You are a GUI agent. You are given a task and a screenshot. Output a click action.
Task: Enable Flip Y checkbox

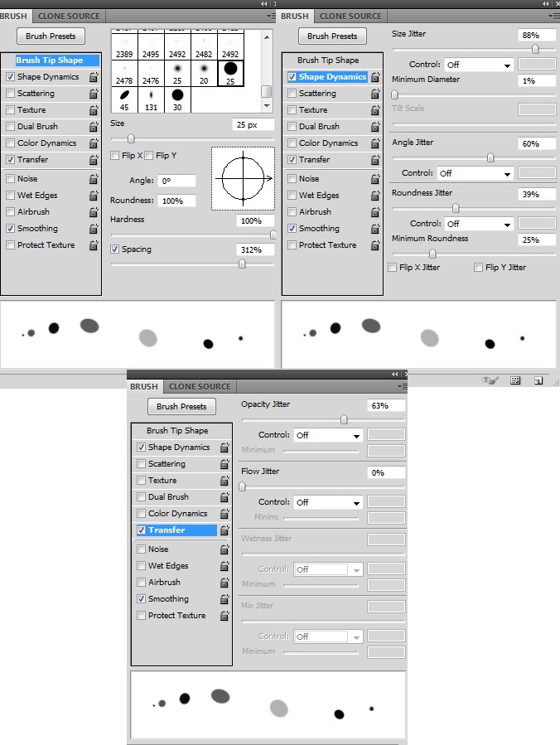(x=148, y=155)
